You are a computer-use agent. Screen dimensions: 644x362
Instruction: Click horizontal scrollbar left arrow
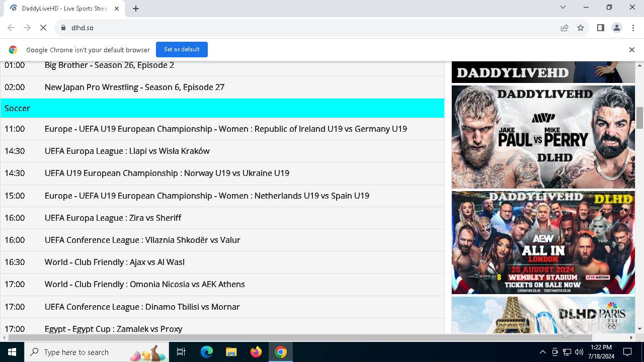click(x=4, y=338)
